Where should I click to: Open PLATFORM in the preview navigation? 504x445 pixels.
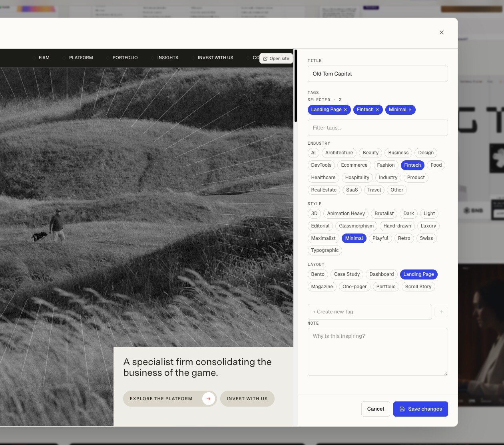pyautogui.click(x=81, y=58)
